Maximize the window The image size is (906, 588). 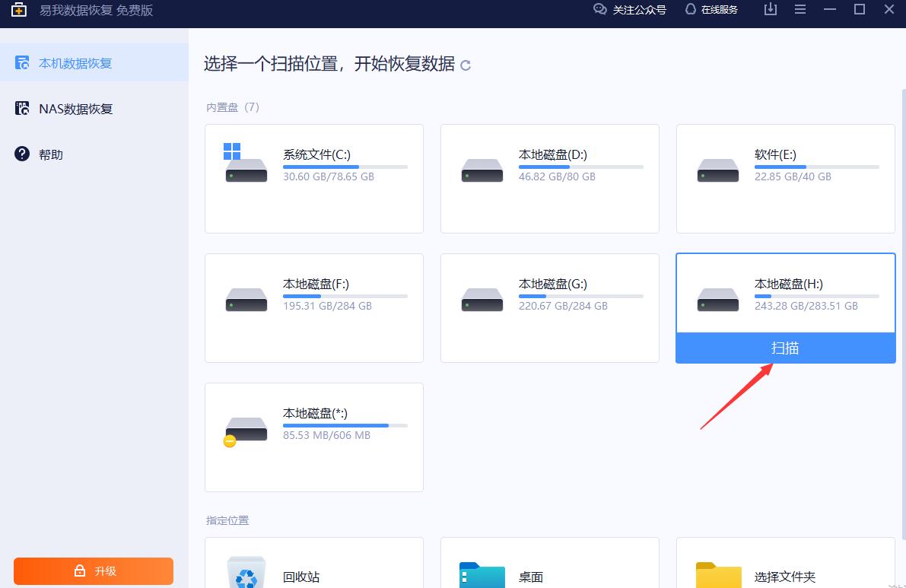[859, 9]
